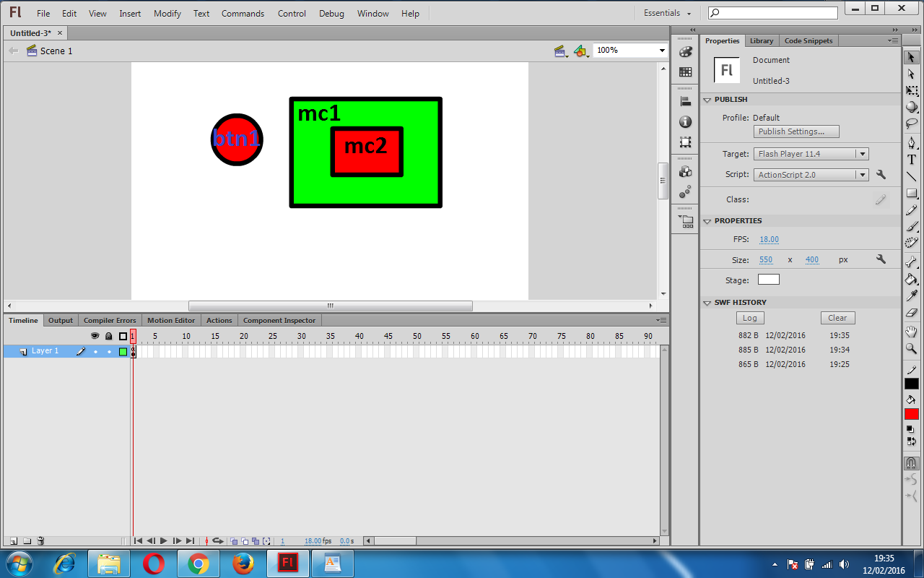Click the Clear button
924x578 pixels.
837,318
